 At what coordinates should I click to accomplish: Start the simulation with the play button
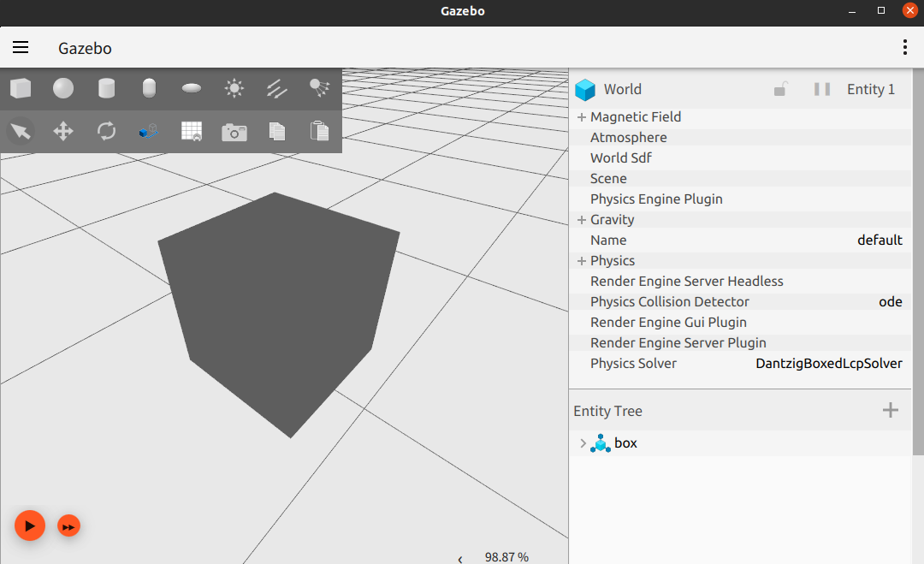coord(30,525)
